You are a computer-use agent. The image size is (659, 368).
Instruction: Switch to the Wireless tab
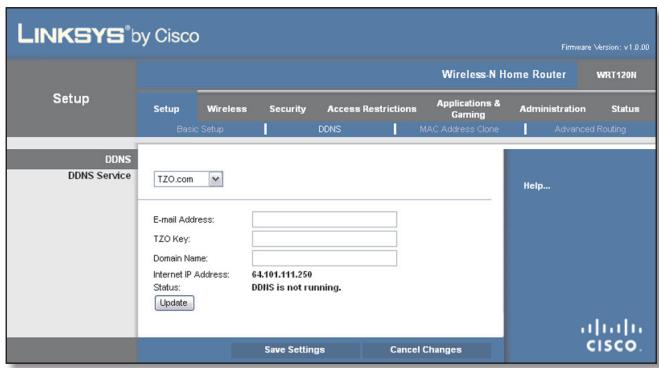point(227,109)
